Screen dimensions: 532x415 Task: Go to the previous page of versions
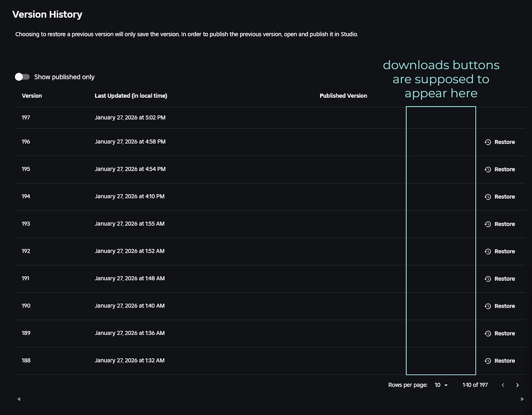pos(503,385)
